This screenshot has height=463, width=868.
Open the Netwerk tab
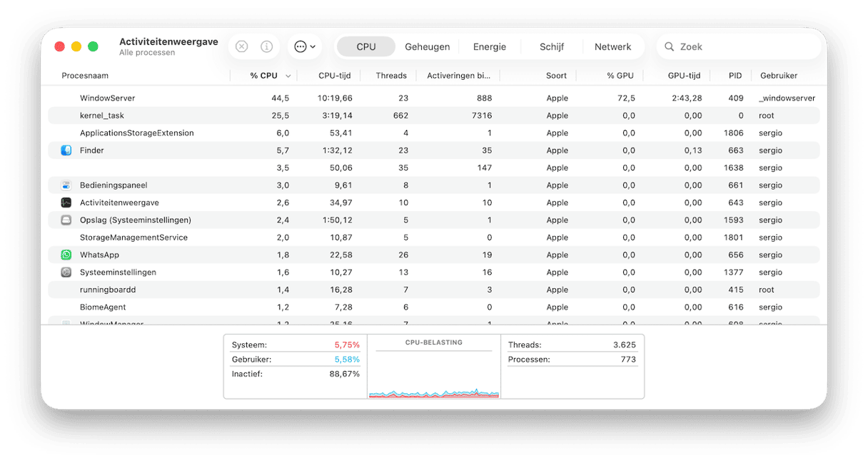click(613, 46)
